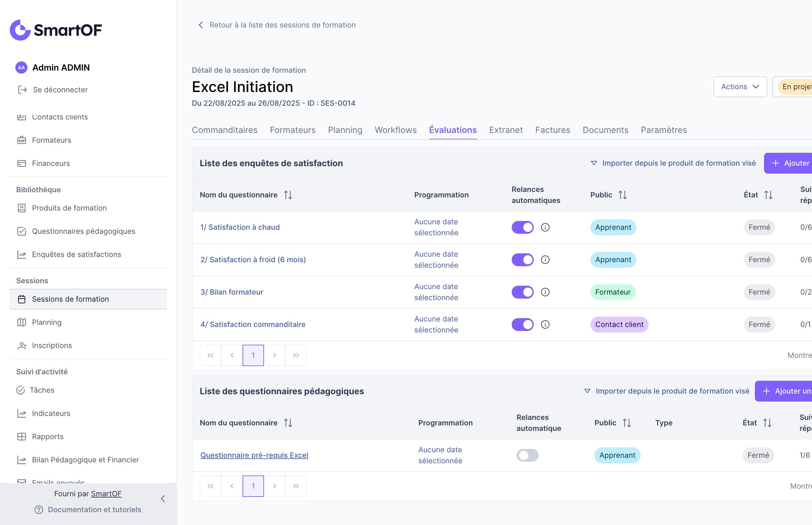Enable reminder for Questionnaire pré-requis Excel
Viewport: 812px width, 525px height.
527,455
